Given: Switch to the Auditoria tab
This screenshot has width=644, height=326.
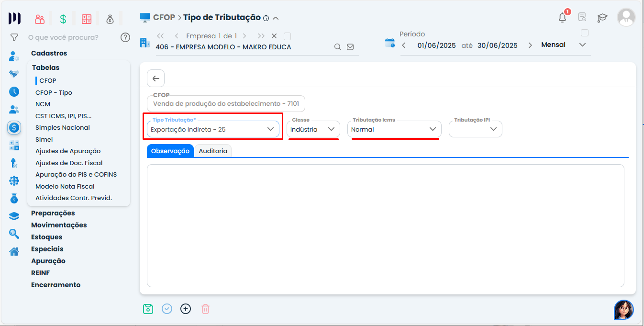Looking at the screenshot, I should pos(213,151).
